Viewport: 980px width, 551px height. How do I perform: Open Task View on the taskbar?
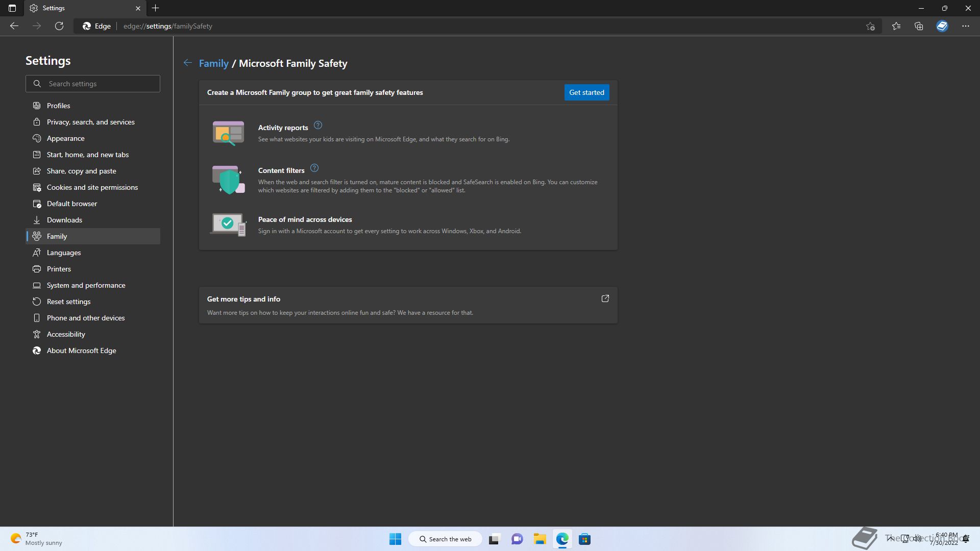click(x=494, y=539)
